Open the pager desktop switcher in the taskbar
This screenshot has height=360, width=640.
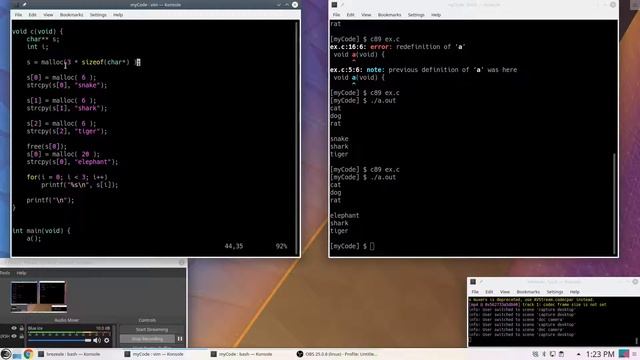(x=624, y=354)
